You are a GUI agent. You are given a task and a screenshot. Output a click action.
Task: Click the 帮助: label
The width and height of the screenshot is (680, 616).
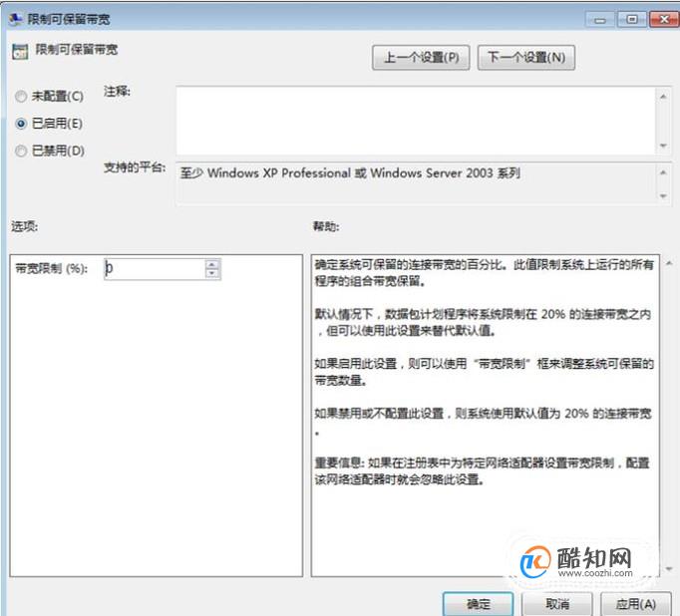pos(326,226)
